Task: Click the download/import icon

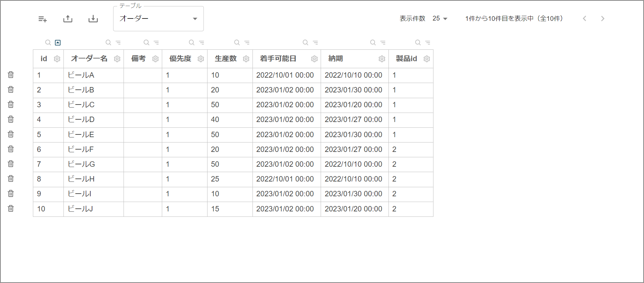Action: pos(93,19)
